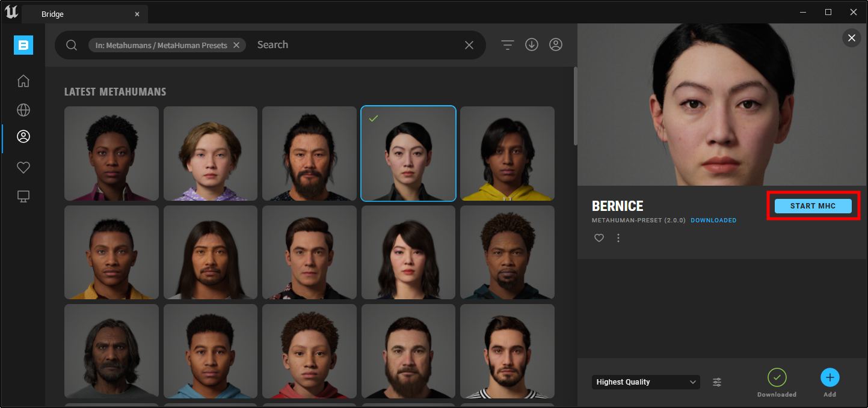Select the man with the mustard collar
868x408 pixels.
click(x=112, y=252)
